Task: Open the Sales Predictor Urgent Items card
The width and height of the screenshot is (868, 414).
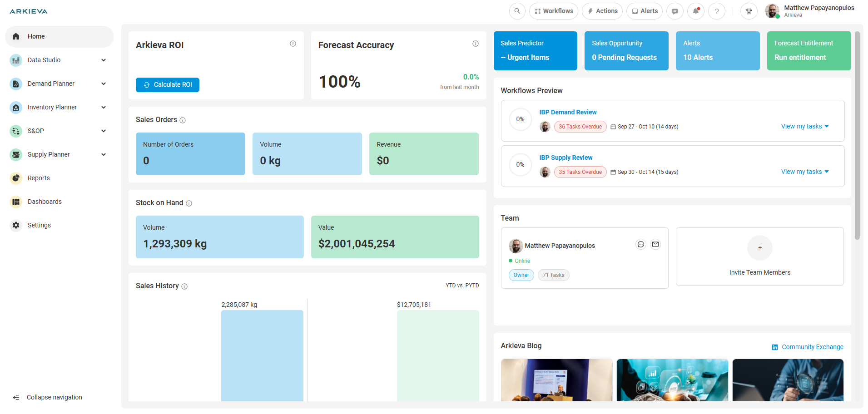Action: [536, 51]
